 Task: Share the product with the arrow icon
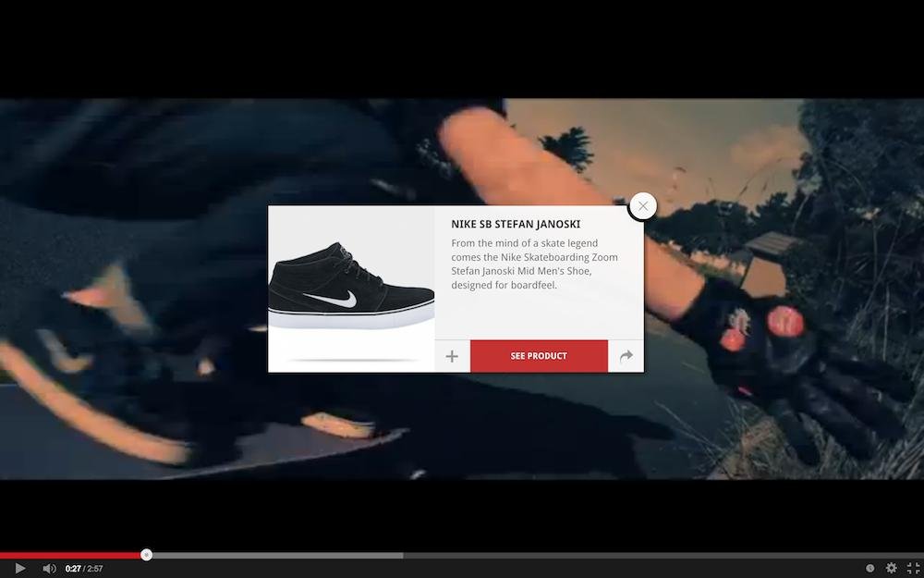(x=626, y=356)
